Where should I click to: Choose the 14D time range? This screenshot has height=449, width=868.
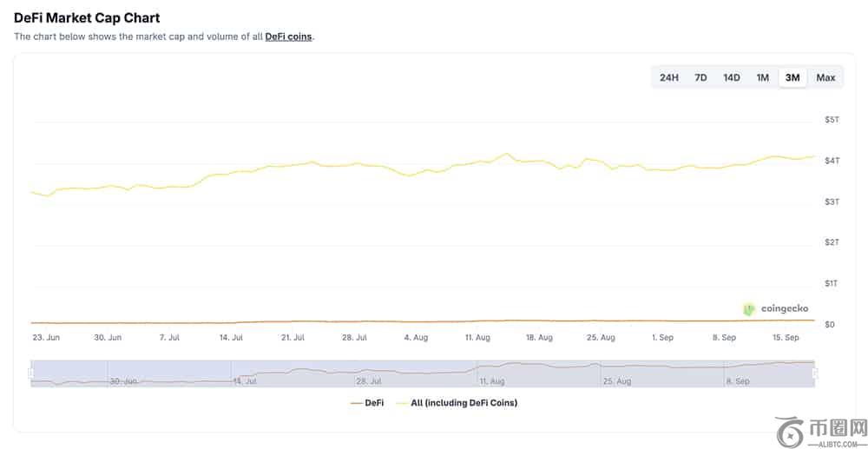tap(731, 77)
